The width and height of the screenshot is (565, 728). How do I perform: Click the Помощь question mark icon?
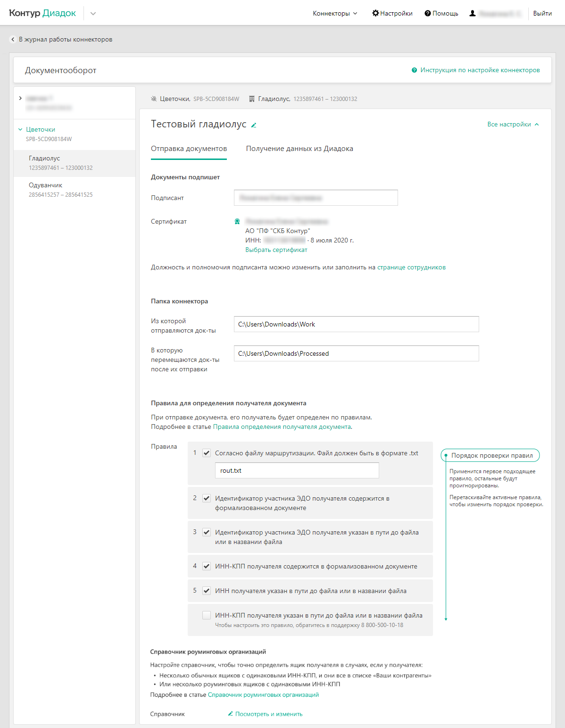(x=428, y=13)
